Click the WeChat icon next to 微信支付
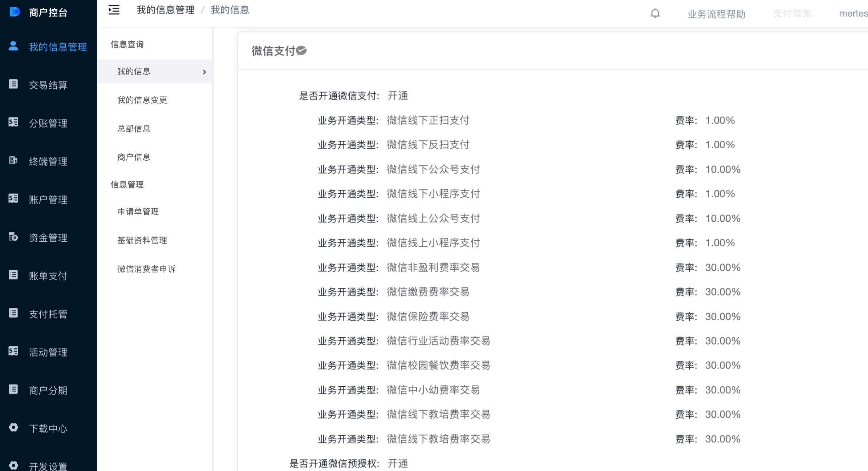Image resolution: width=868 pixels, height=471 pixels. coord(301,51)
